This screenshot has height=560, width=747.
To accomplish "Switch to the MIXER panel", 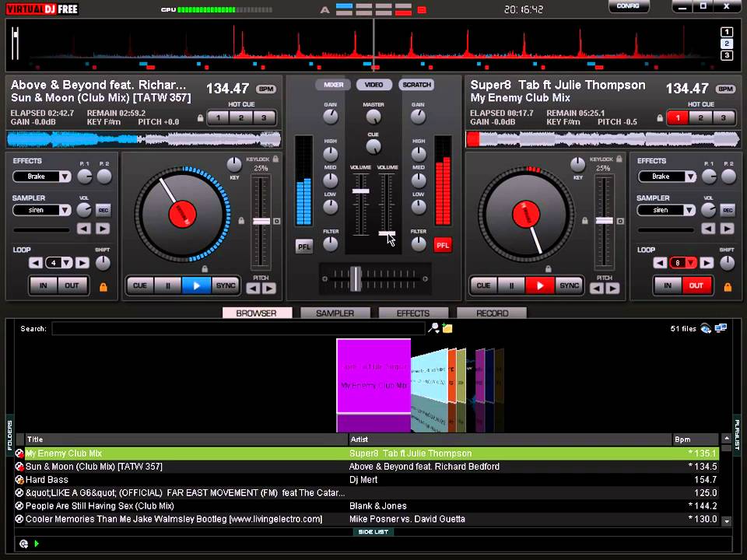I will coord(333,85).
